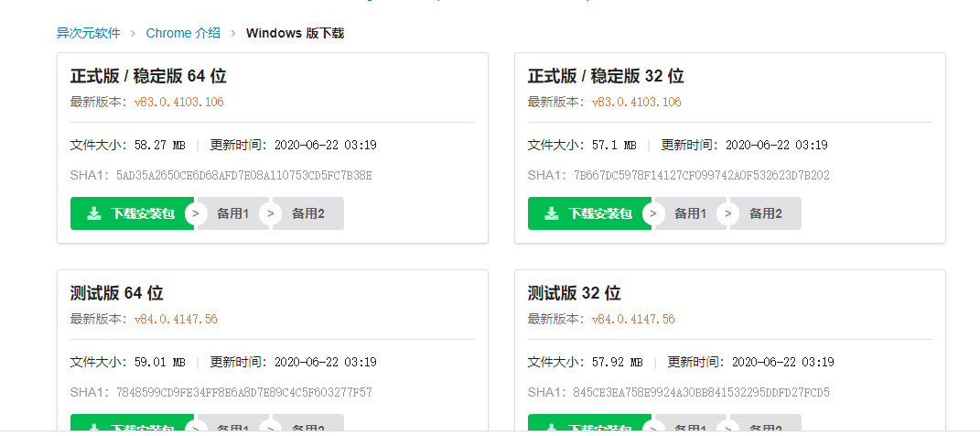Click file size 57.92 MB
This screenshot has width=980, height=436.
618,362
